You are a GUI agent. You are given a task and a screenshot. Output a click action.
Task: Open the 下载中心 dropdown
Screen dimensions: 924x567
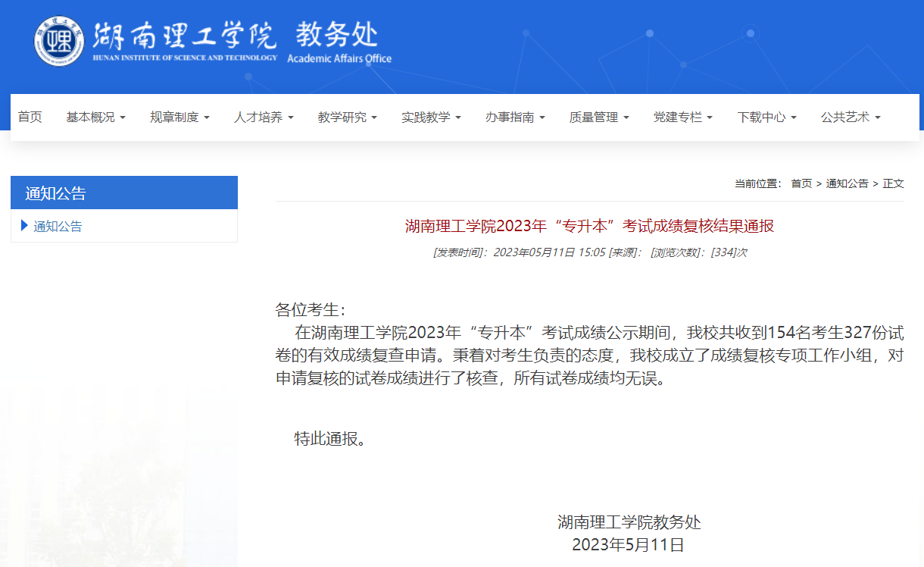point(763,117)
